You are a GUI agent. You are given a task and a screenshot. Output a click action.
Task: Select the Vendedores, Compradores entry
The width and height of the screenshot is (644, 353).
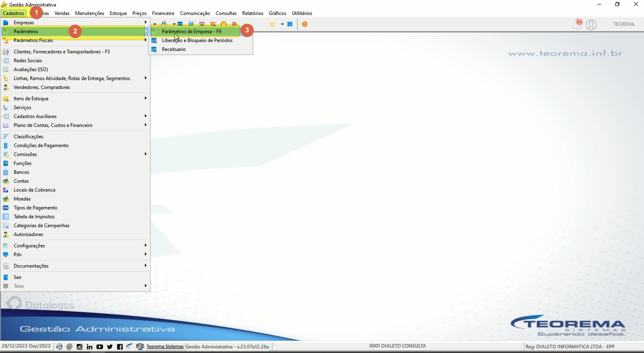(x=75, y=87)
